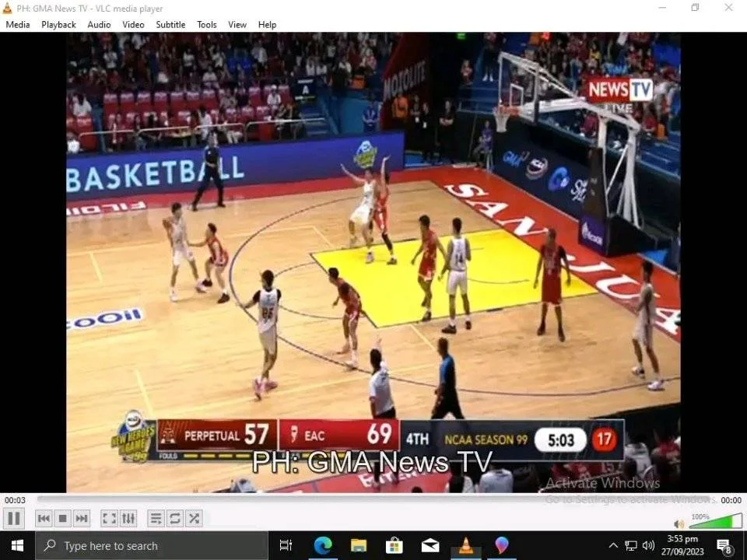Toggle loop playback mode

[174, 518]
